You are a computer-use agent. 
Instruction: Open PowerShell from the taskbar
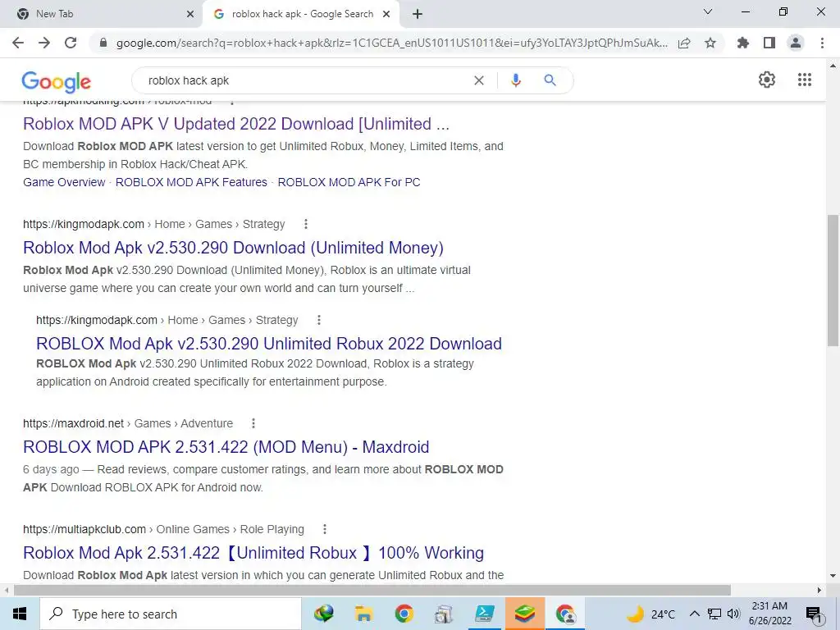point(484,614)
